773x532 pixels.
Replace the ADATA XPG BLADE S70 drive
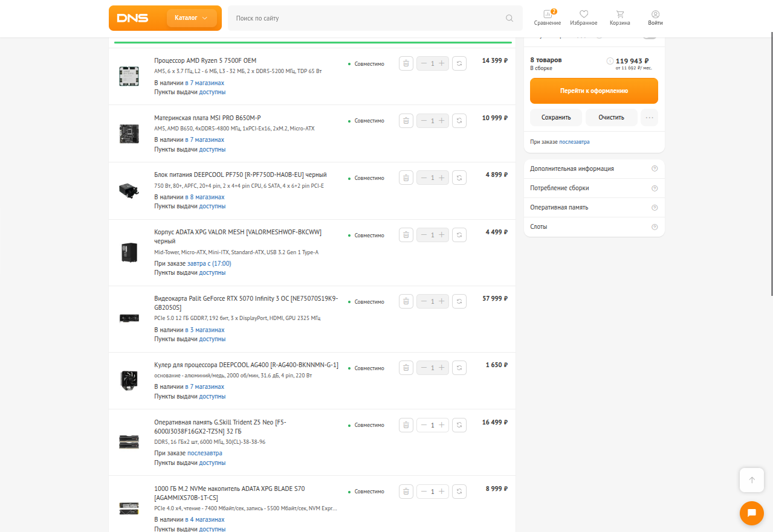[459, 492]
